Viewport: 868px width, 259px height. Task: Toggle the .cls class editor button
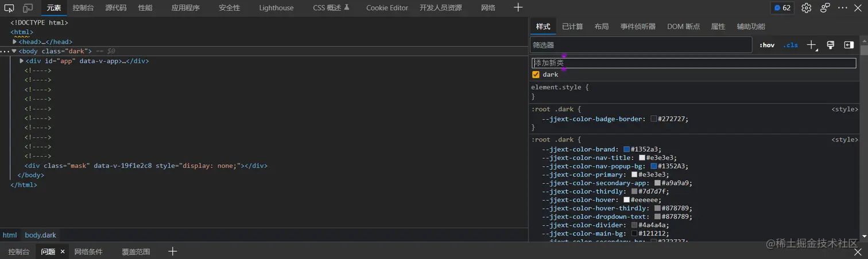[790, 45]
